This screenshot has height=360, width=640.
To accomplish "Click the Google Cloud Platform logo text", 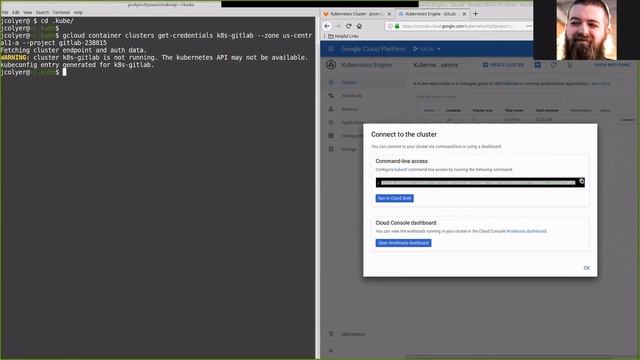I will [373, 49].
